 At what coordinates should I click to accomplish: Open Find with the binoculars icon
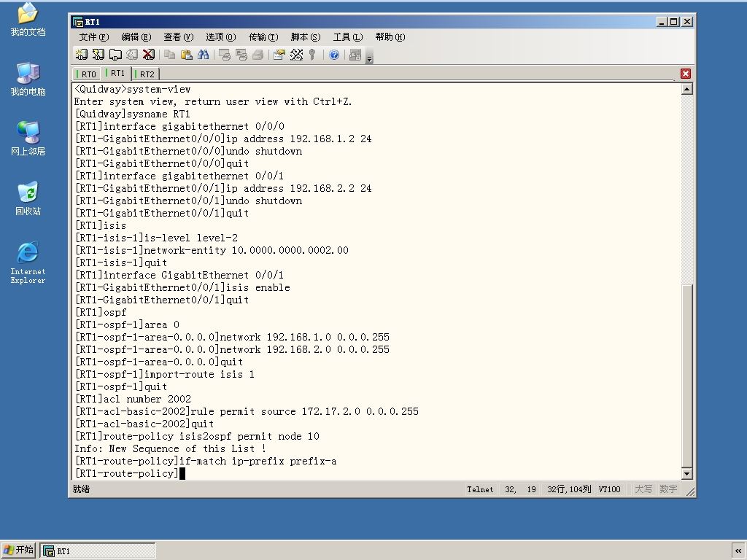pyautogui.click(x=203, y=55)
